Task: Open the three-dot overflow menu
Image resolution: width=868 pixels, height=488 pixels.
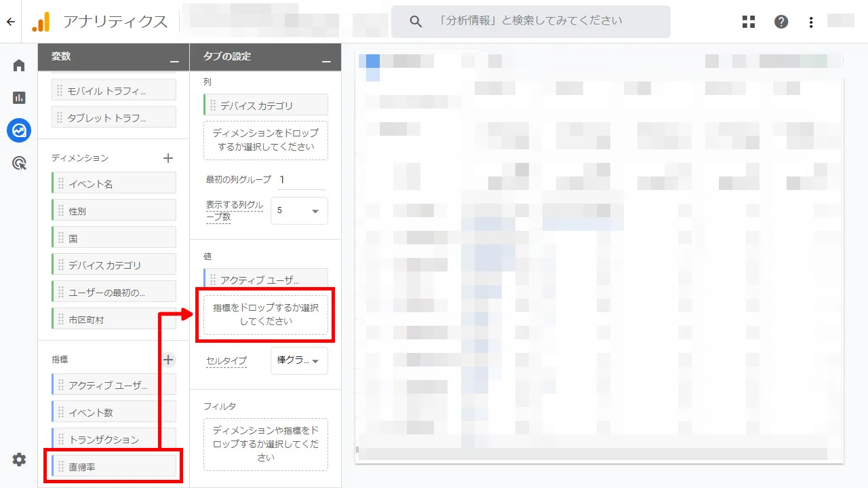Action: pos(811,21)
